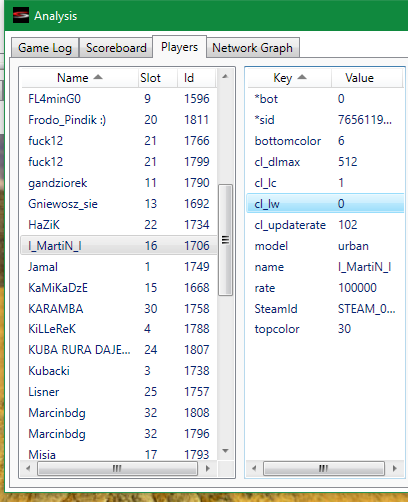
Task: Select the bottomcolor key row
Action: pyautogui.click(x=325, y=141)
